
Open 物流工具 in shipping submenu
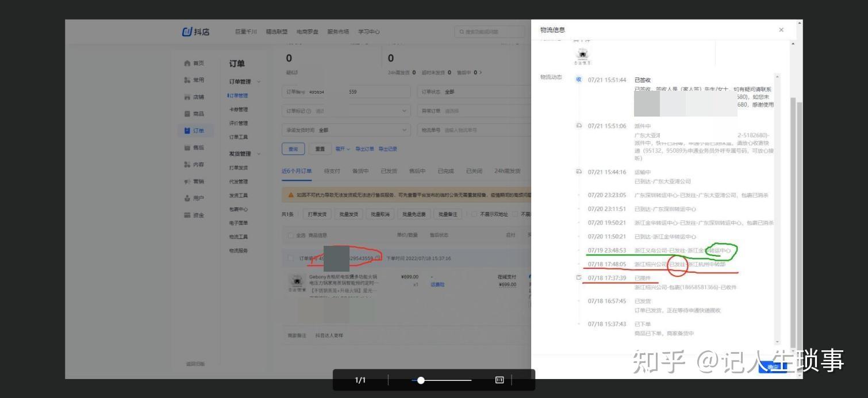click(x=239, y=237)
